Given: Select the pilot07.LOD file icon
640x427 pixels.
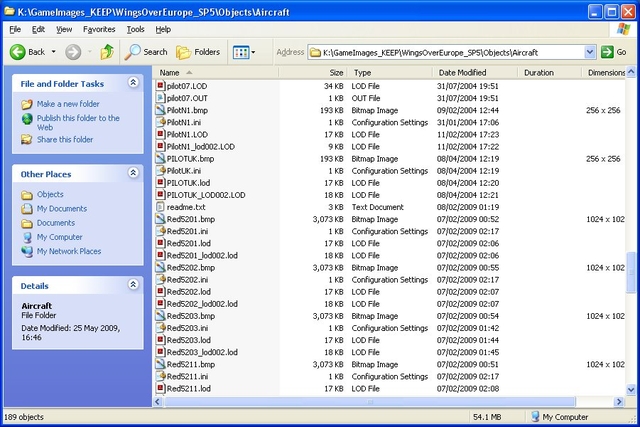Looking at the screenshot, I should coord(160,86).
